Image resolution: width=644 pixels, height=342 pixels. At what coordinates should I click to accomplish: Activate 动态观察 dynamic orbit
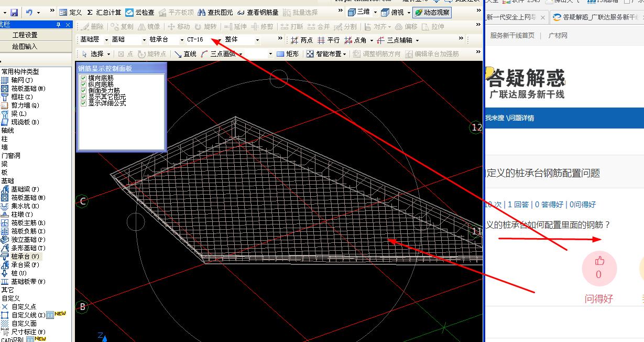(431, 12)
